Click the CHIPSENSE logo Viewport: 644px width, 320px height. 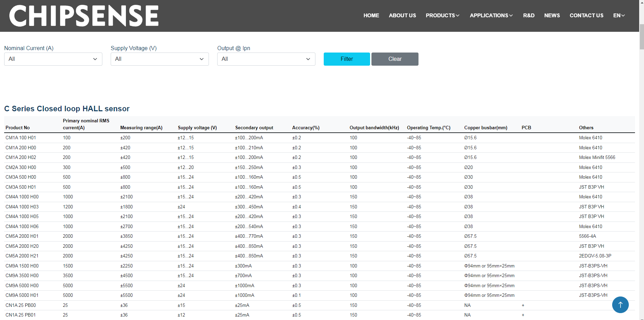[84, 16]
